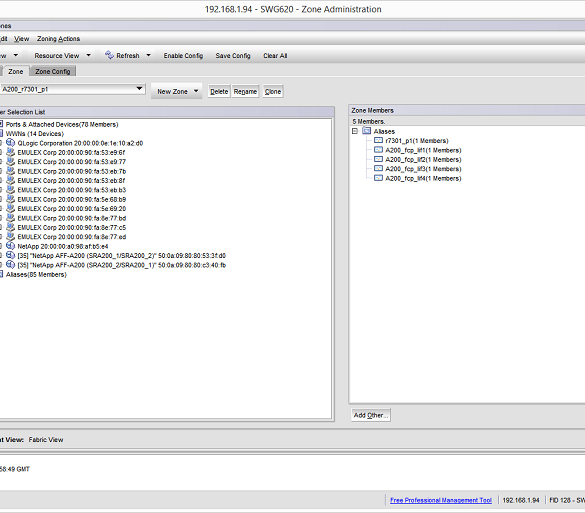Screen dimensions: 585x513
Task: Click the SRA200_2/SRA200_1 NetApp AFF-A200 icon
Action: coord(11,265)
